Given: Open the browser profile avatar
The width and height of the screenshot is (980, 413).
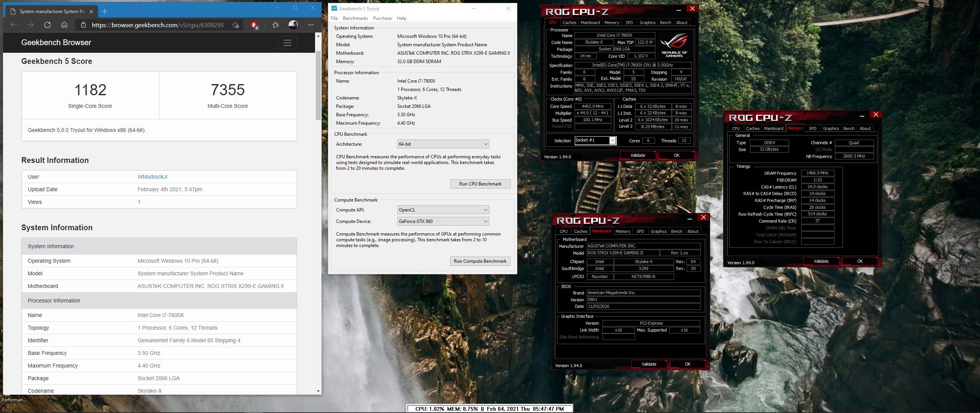Looking at the screenshot, I should 293,25.
